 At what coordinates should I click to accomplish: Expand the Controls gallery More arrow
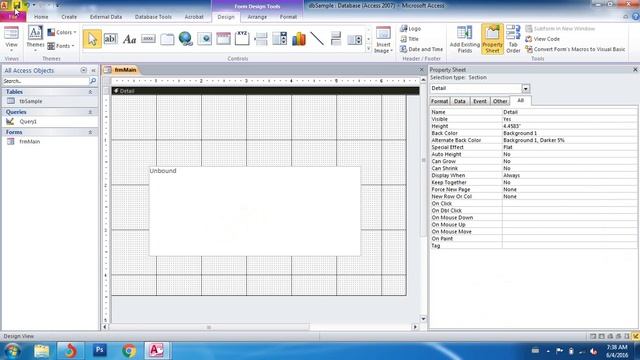[x=369, y=49]
